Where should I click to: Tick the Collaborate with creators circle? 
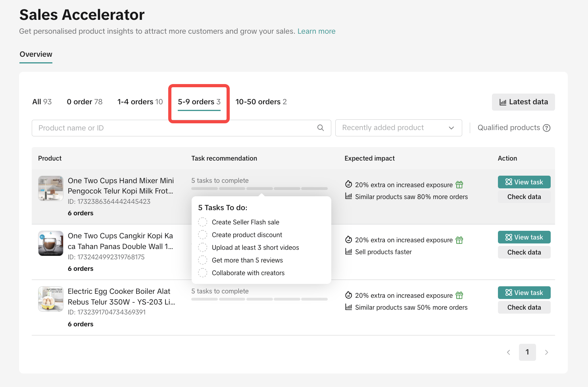(202, 273)
